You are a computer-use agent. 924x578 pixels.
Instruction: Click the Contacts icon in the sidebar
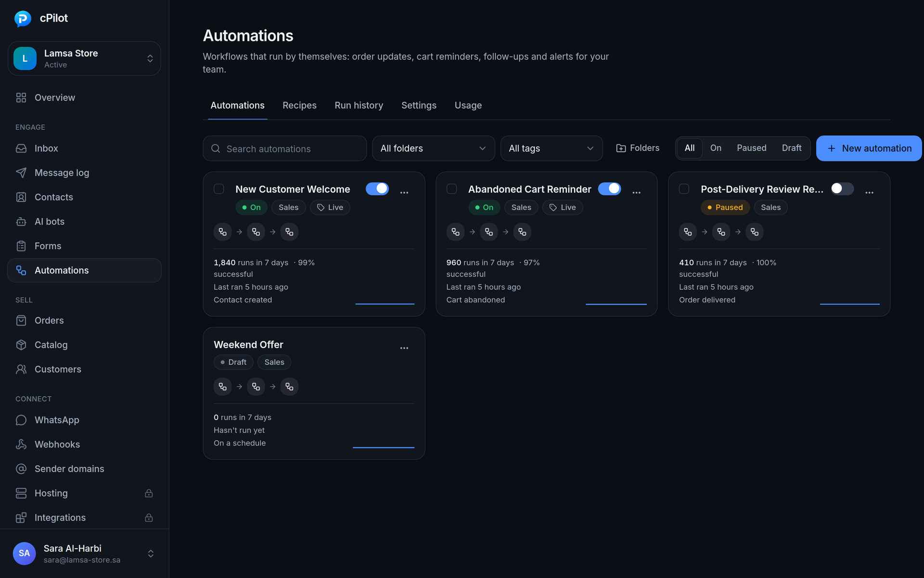(x=21, y=197)
